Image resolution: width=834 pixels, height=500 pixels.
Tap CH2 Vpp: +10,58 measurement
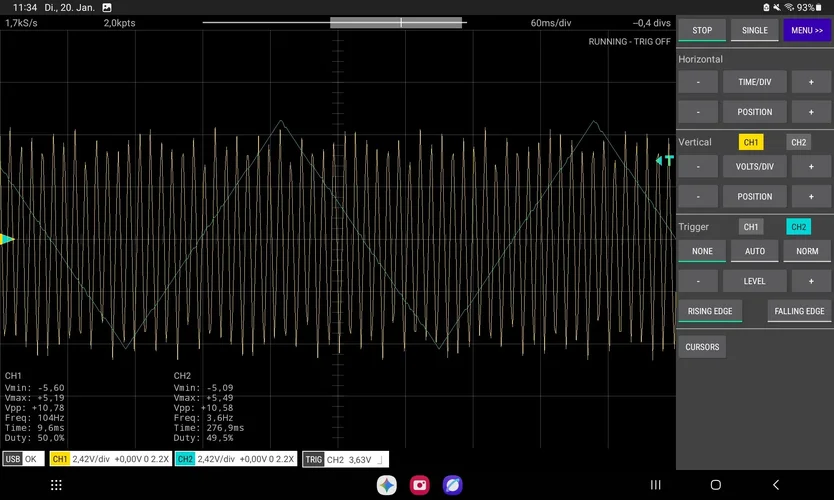[203, 408]
